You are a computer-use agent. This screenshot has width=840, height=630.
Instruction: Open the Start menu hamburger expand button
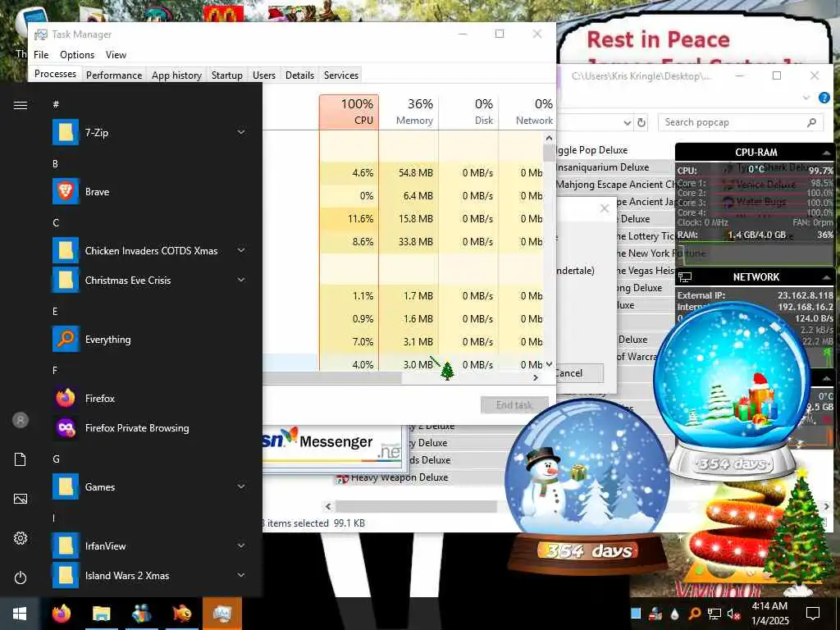click(21, 105)
